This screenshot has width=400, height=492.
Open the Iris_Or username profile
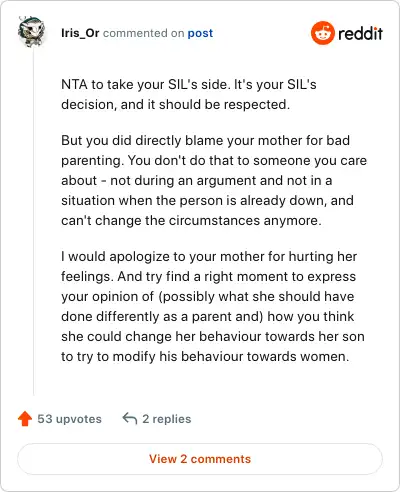(80, 33)
